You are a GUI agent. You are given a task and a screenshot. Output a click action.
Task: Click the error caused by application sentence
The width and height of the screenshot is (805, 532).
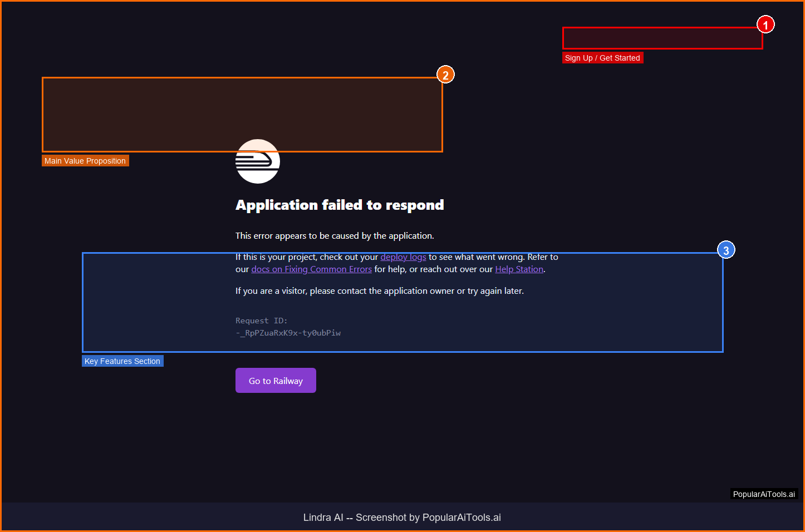point(334,236)
